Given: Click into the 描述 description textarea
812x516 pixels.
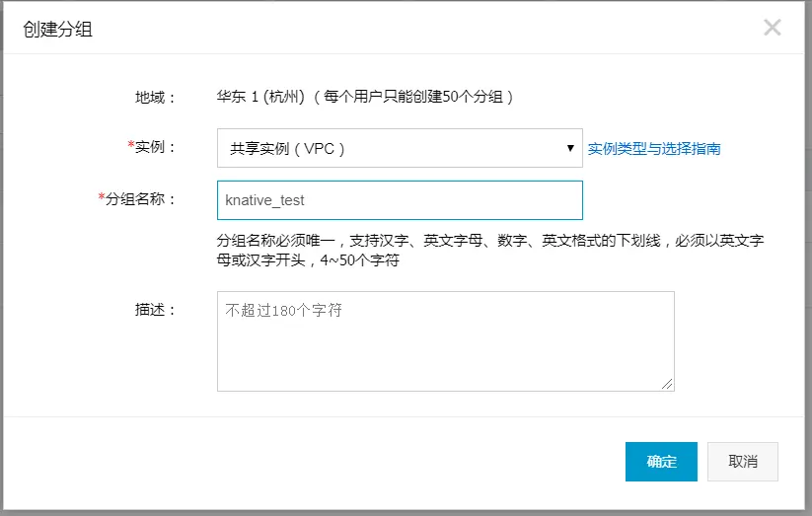Looking at the screenshot, I should [445, 341].
